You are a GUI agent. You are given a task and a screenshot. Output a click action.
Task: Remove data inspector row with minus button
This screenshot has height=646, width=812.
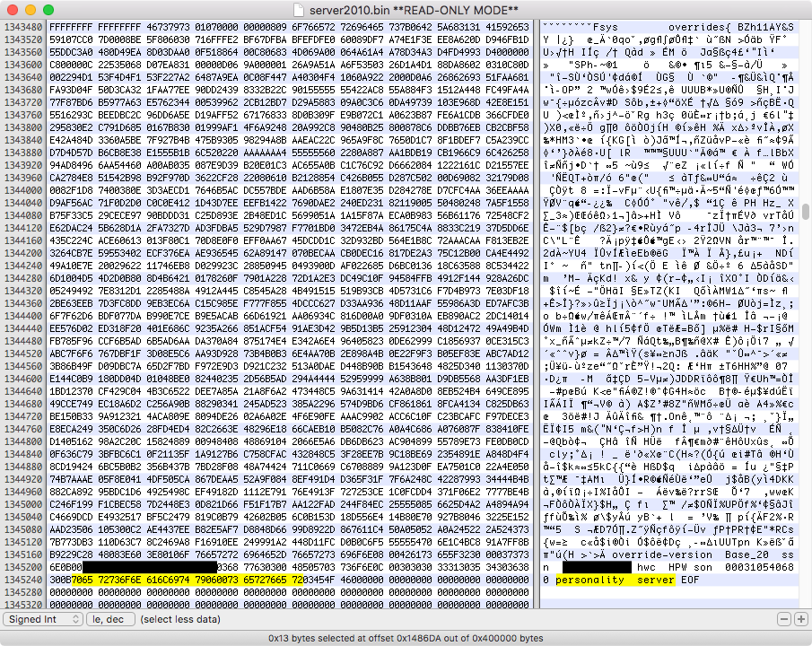coord(784,619)
